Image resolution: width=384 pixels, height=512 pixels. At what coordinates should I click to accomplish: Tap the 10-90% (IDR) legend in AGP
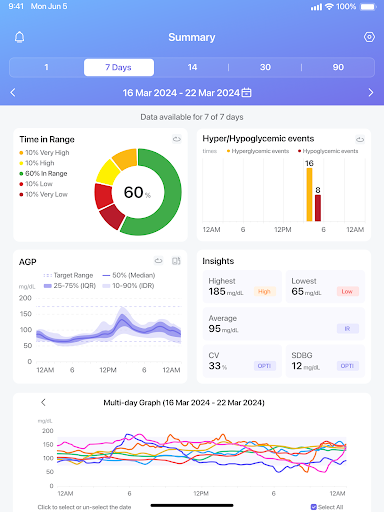(x=128, y=286)
